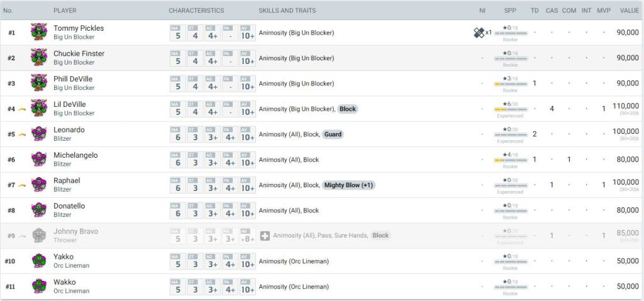The width and height of the screenshot is (644, 301).
Task: Click Donatello's Blitzer portrait icon
Action: point(39,210)
